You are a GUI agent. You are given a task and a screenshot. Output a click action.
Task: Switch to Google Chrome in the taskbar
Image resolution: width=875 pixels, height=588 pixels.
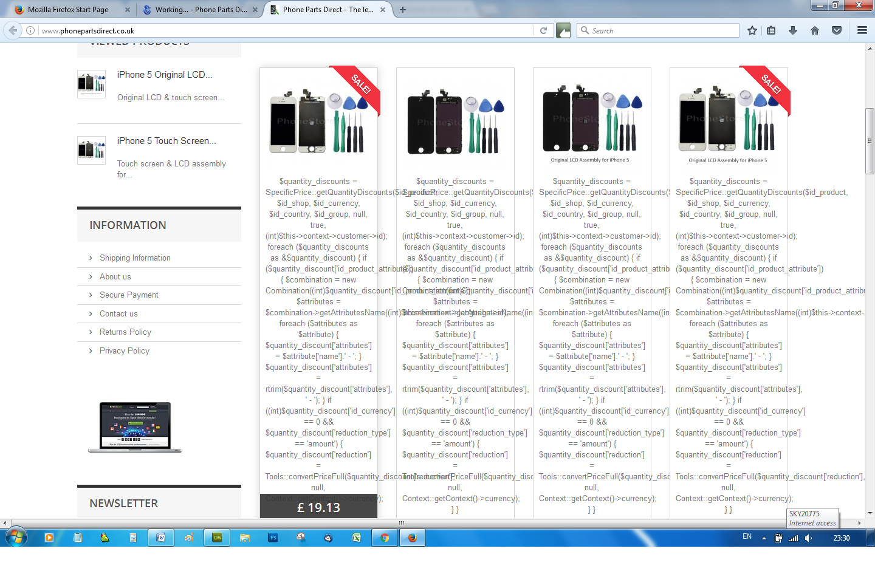(x=385, y=538)
